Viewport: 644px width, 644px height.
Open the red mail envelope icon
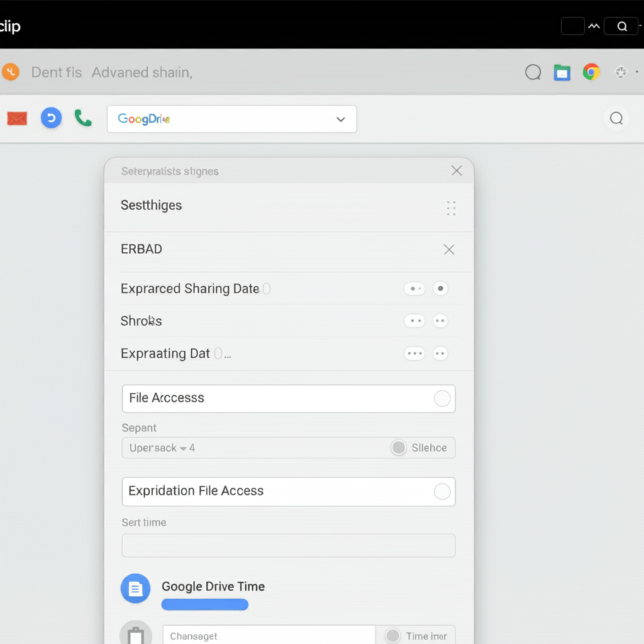17,119
